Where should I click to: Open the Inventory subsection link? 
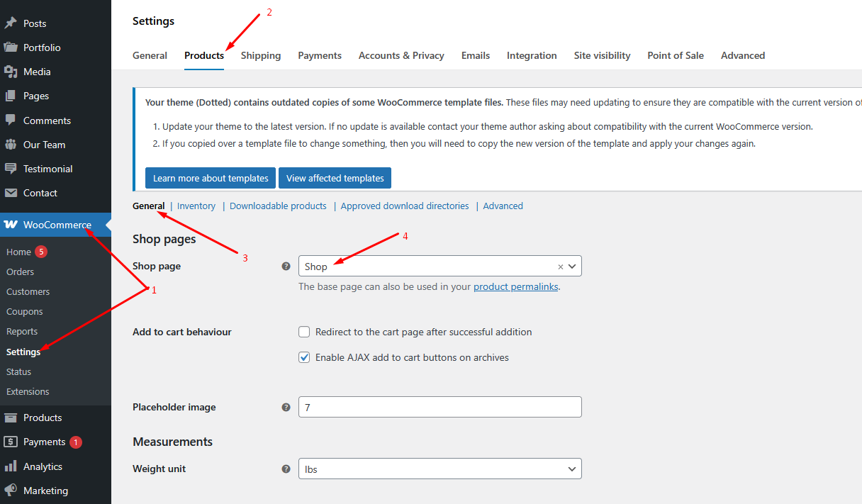[196, 206]
